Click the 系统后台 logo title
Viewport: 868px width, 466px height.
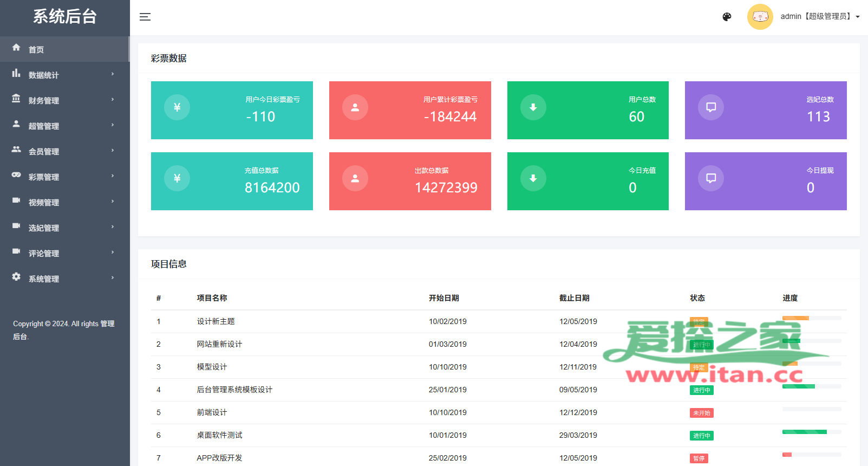[x=65, y=17]
